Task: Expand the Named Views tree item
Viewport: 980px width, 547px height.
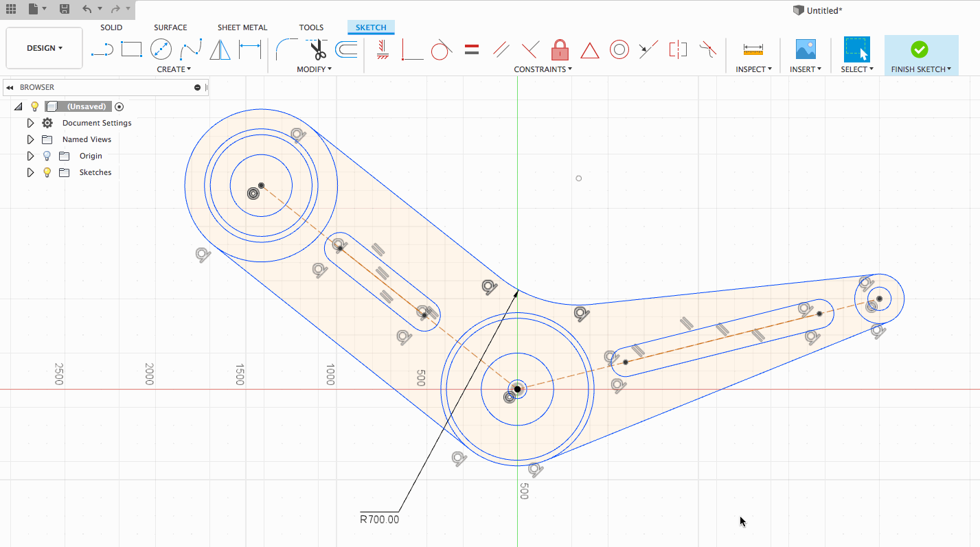Action: [30, 139]
